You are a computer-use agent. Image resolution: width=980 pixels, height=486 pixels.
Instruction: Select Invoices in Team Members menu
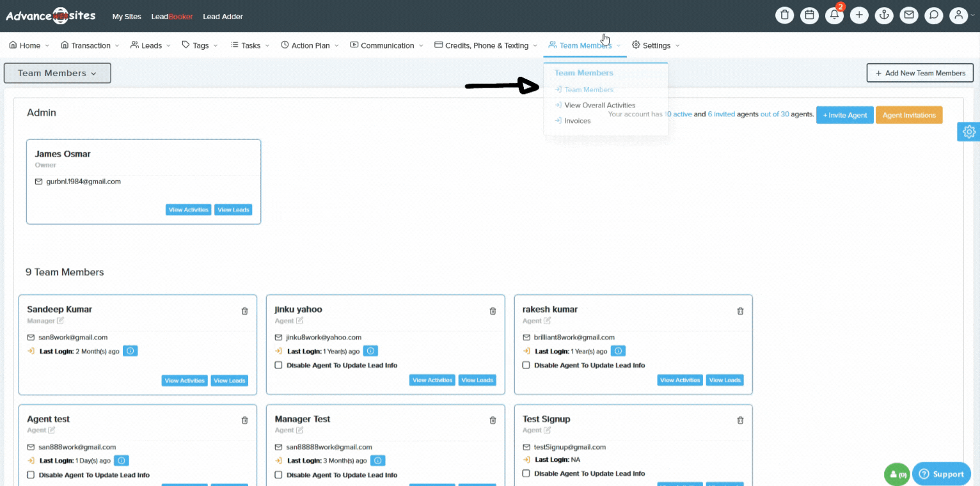(577, 121)
